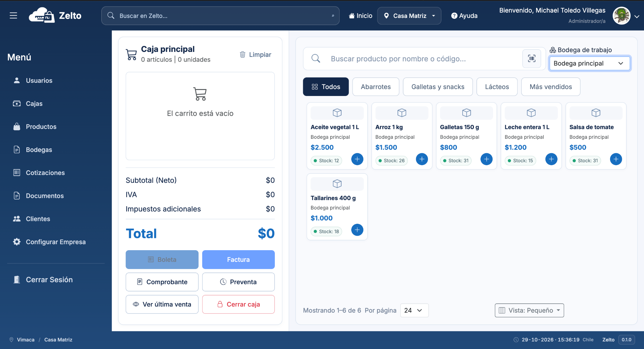Expand the Casa Matriz location dropdown
The image size is (644, 349).
coord(409,16)
